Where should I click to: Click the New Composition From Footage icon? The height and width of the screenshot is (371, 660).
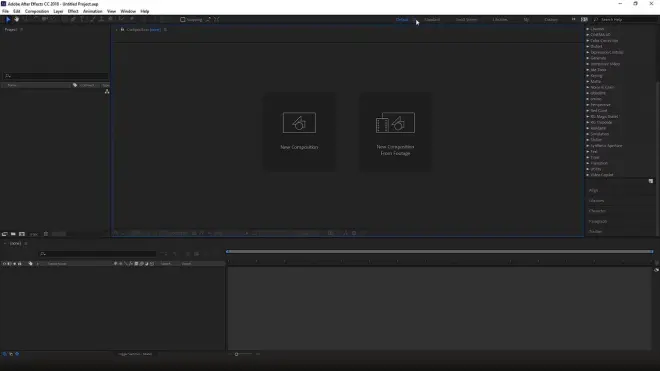395,123
